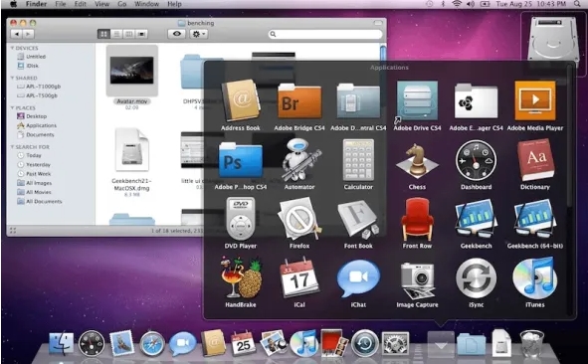Open System Preferences from the Dock
This screenshot has height=364, width=588.
pos(395,343)
